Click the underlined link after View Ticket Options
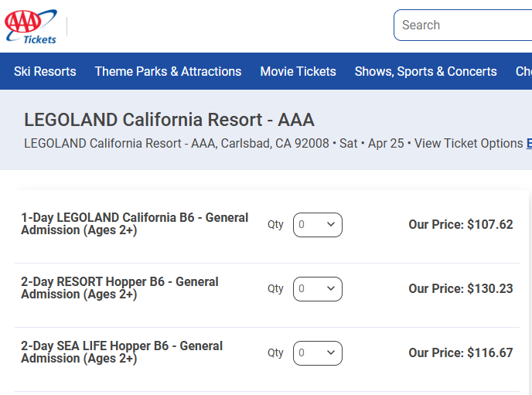 pyautogui.click(x=529, y=143)
